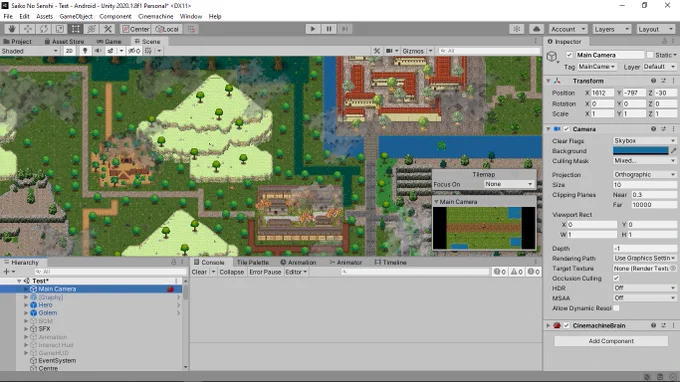Open Shaded draw mode dropdown
Image resolution: width=680 pixels, height=382 pixels.
[x=29, y=51]
